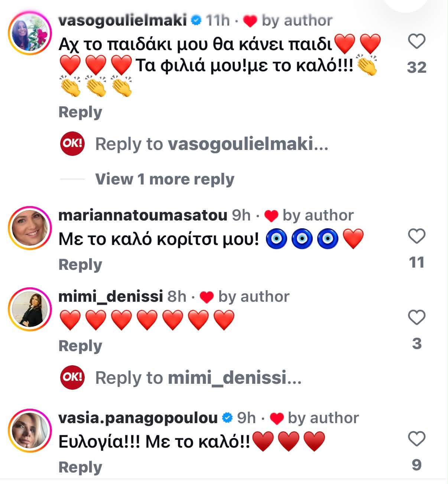The image size is (448, 484).
Task: Click the OK! avatar beside vasogoulielmaki reply field
Action: [72, 144]
